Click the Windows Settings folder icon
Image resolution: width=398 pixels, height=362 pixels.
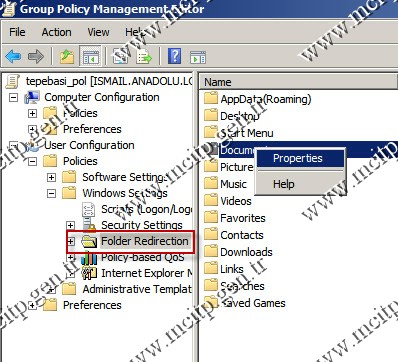(69, 193)
